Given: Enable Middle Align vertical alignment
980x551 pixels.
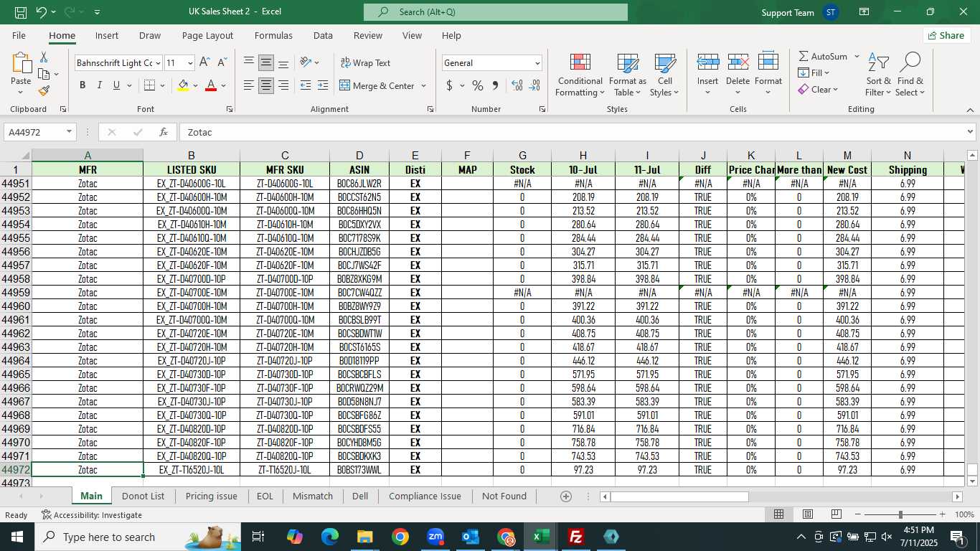Looking at the screenshot, I should click(x=266, y=62).
